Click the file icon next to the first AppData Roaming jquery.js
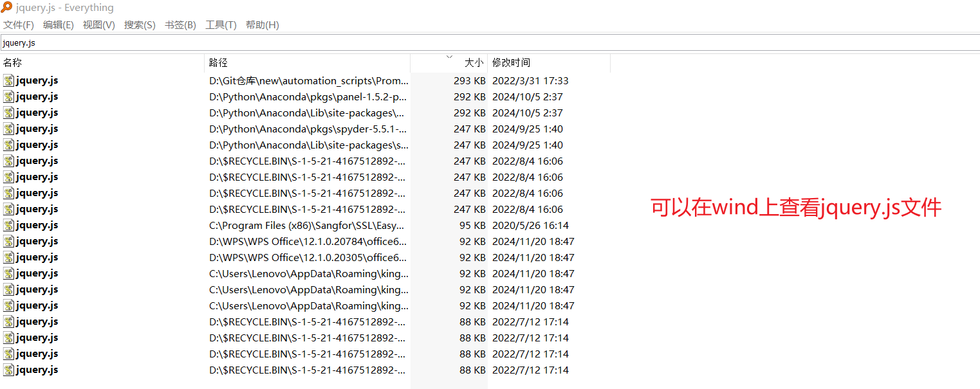 [x=8, y=273]
